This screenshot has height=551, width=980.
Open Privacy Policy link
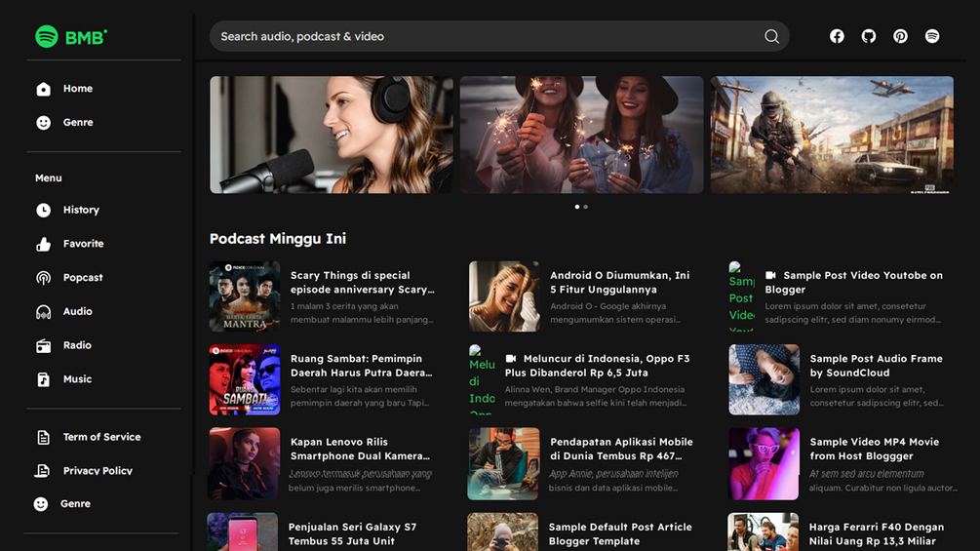click(x=98, y=470)
